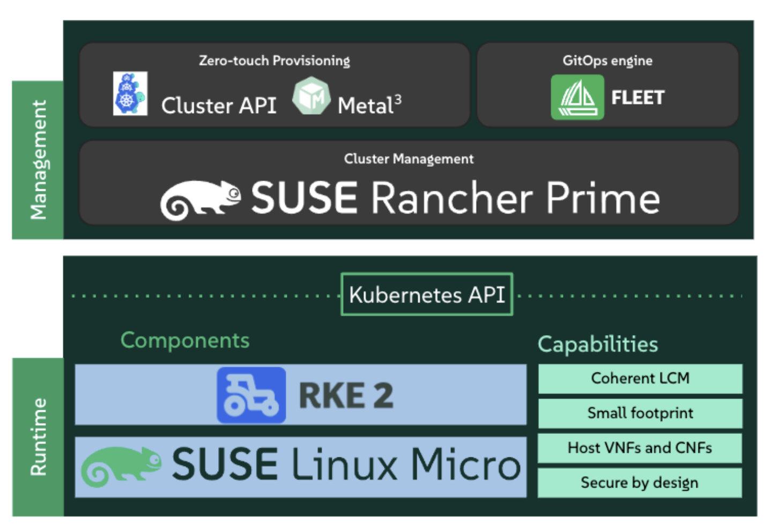The width and height of the screenshot is (772, 532).
Task: Select the Secure by design box
Action: pos(640,483)
